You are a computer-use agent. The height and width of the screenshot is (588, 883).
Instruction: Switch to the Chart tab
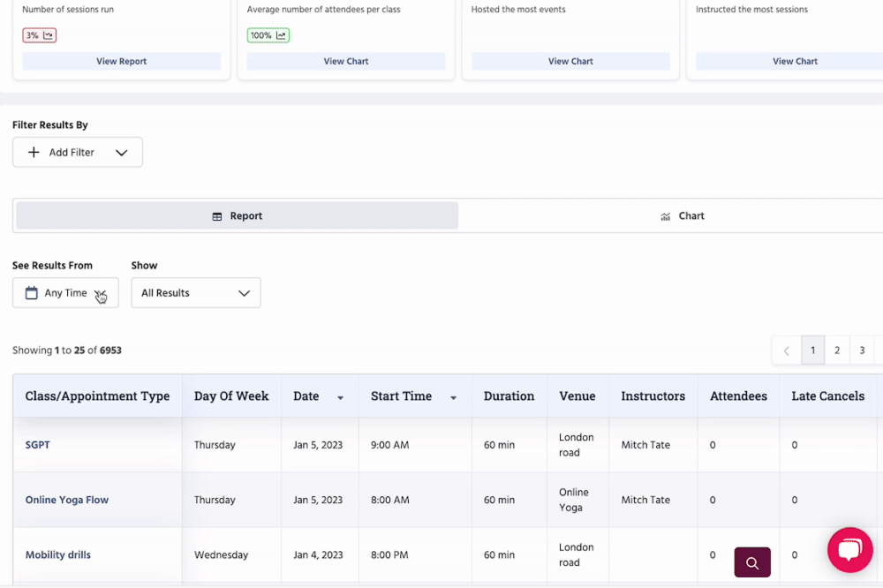tap(682, 216)
